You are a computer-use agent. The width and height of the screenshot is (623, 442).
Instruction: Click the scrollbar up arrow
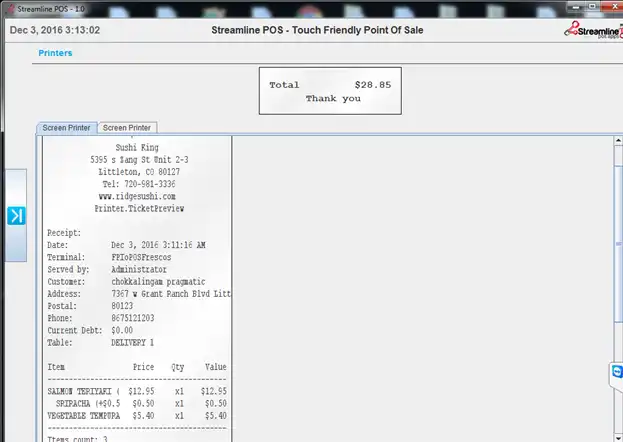[x=618, y=140]
